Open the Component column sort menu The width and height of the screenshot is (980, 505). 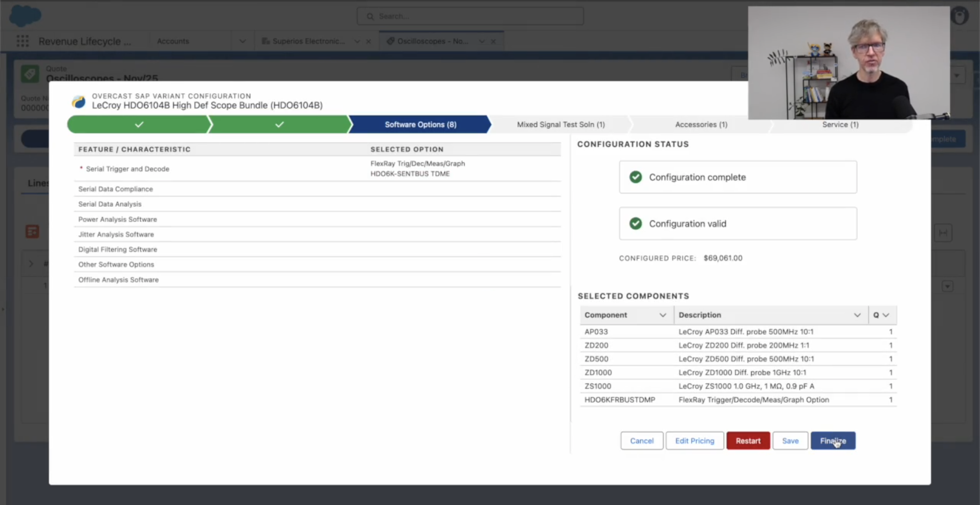click(x=663, y=315)
